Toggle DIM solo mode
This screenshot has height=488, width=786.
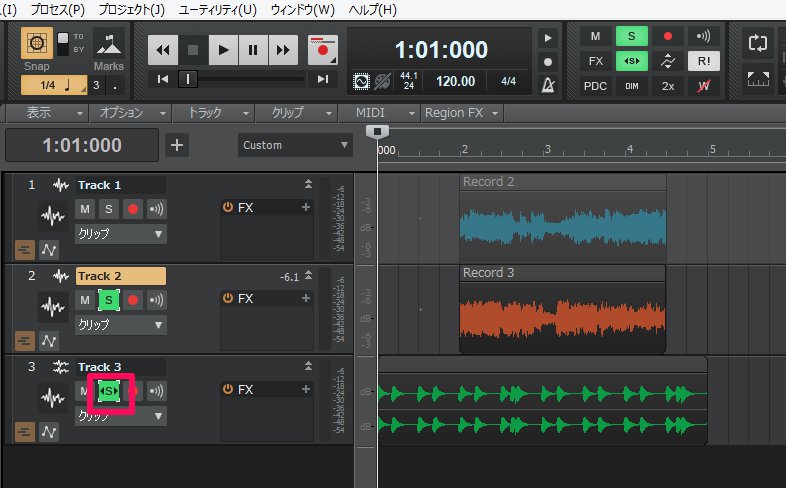pyautogui.click(x=632, y=86)
